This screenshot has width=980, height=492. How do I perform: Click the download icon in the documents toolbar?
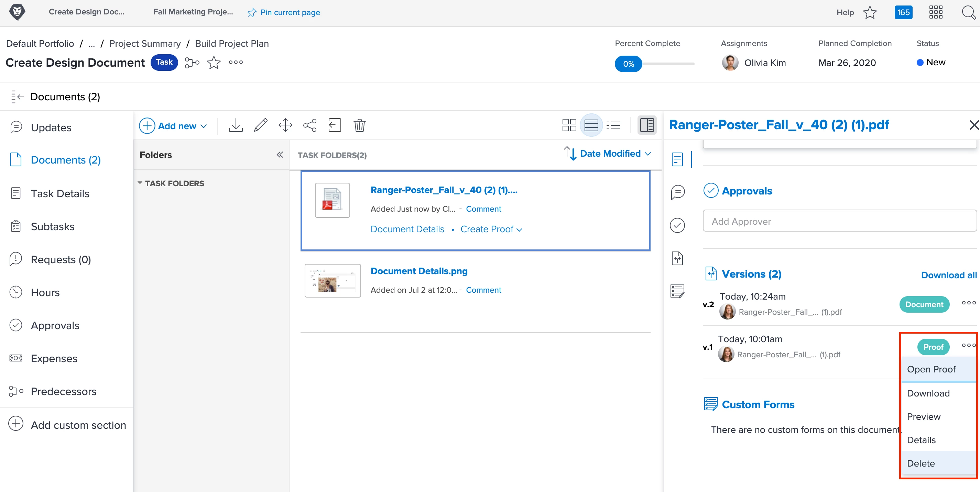click(236, 125)
